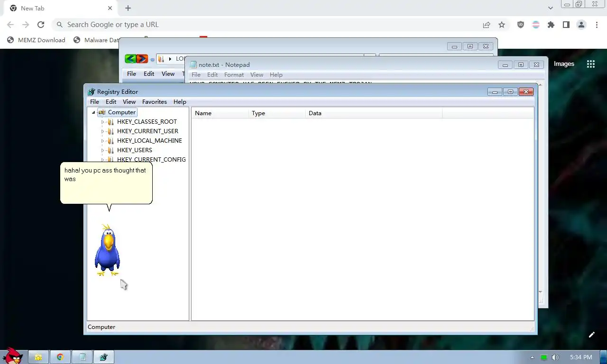
Task: Click the Type column header
Action: click(277, 113)
